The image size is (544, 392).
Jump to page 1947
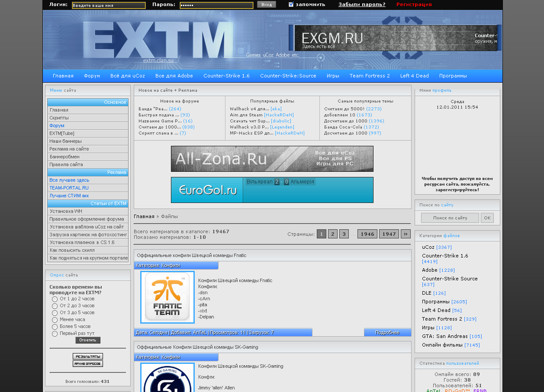389,234
